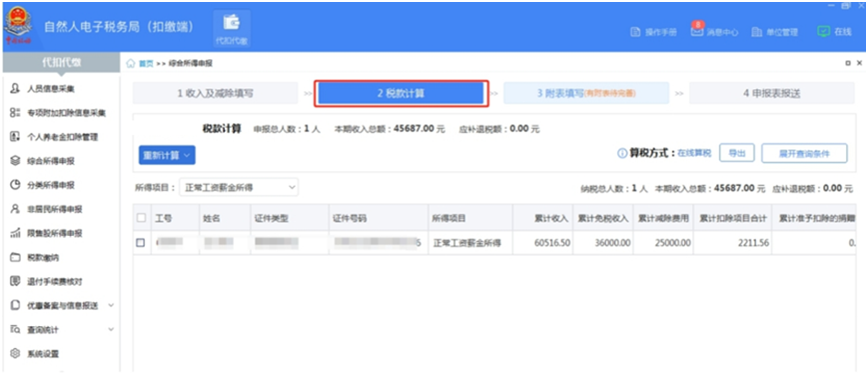Click the 分类所得申报 pie chart icon
The image size is (868, 375).
click(15, 185)
